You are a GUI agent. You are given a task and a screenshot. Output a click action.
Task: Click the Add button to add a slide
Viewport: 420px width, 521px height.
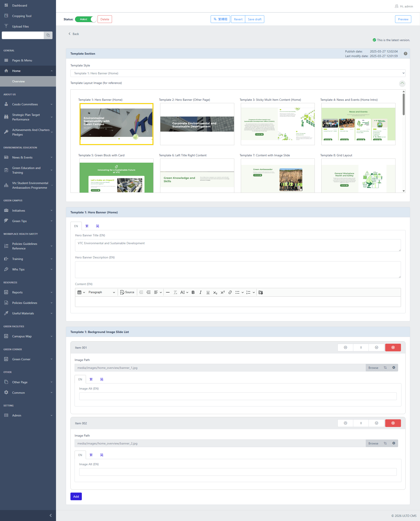pos(76,496)
